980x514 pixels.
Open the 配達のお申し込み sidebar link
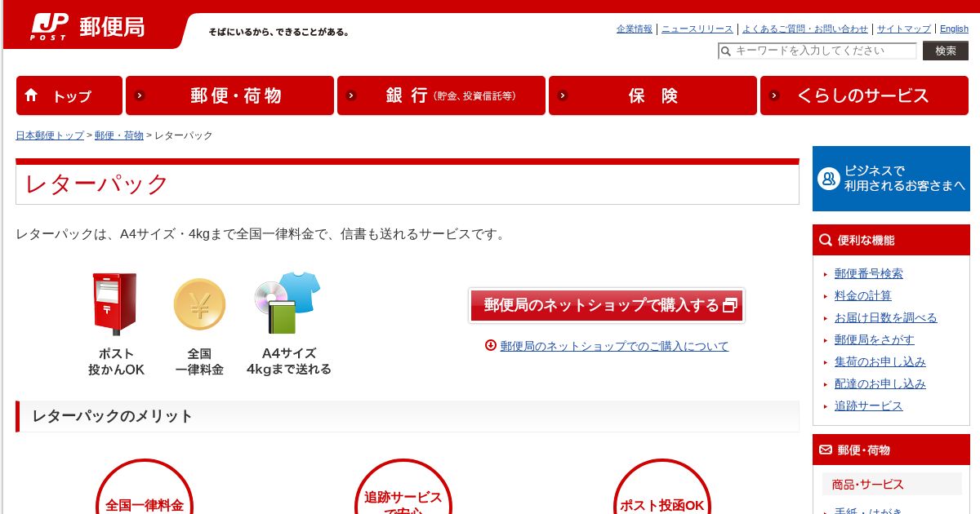pyautogui.click(x=880, y=383)
